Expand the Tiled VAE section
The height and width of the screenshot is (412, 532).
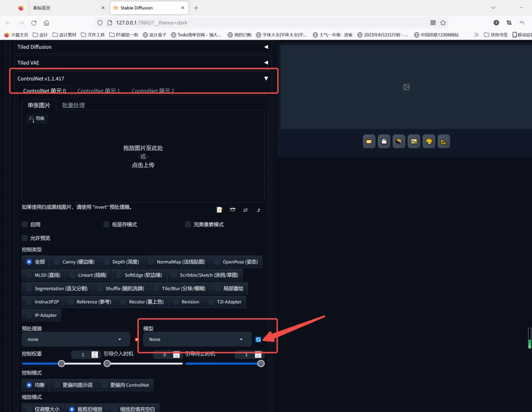tap(142, 63)
